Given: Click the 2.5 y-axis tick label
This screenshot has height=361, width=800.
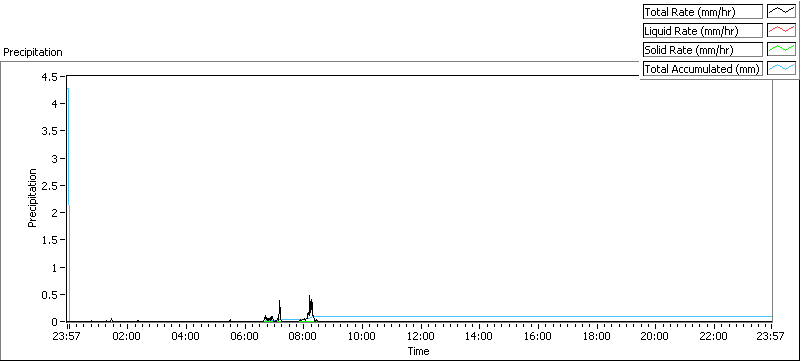Looking at the screenshot, I should [x=52, y=186].
